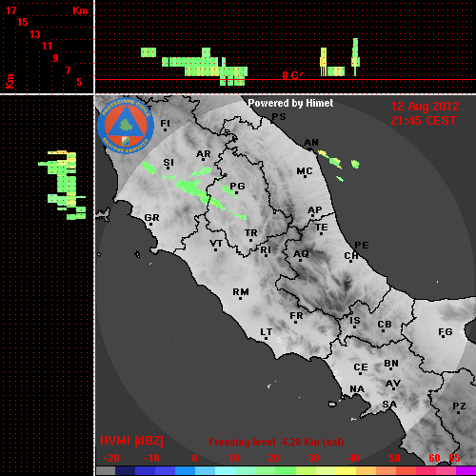Click the AR city label on the map

pos(204,154)
